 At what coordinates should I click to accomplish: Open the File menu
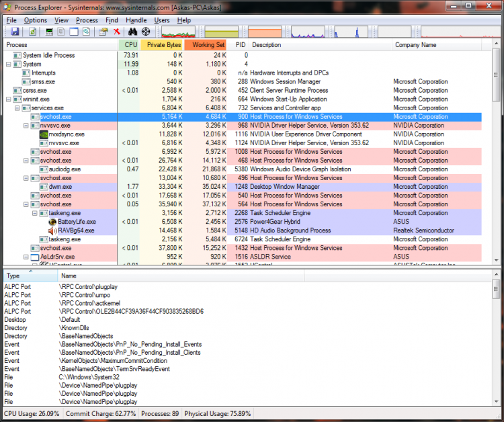[11, 20]
